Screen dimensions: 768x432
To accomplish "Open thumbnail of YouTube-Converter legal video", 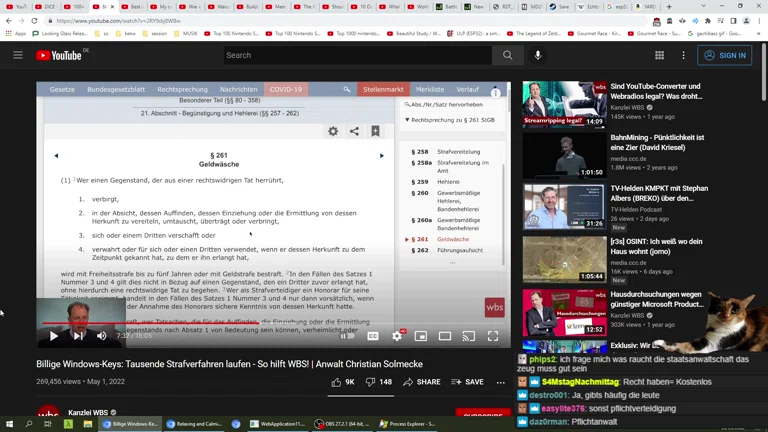I will [564, 104].
